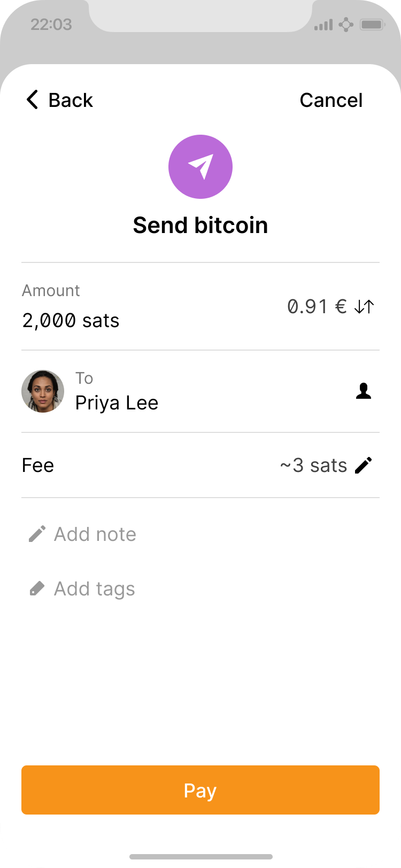The height and width of the screenshot is (868, 401).
Task: Click the Add tags label icon
Action: point(37,589)
